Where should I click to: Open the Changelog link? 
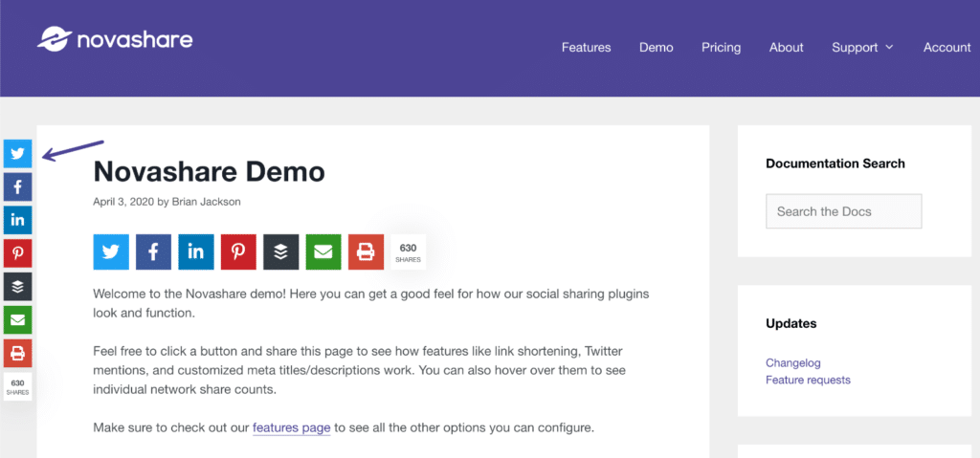click(x=793, y=363)
